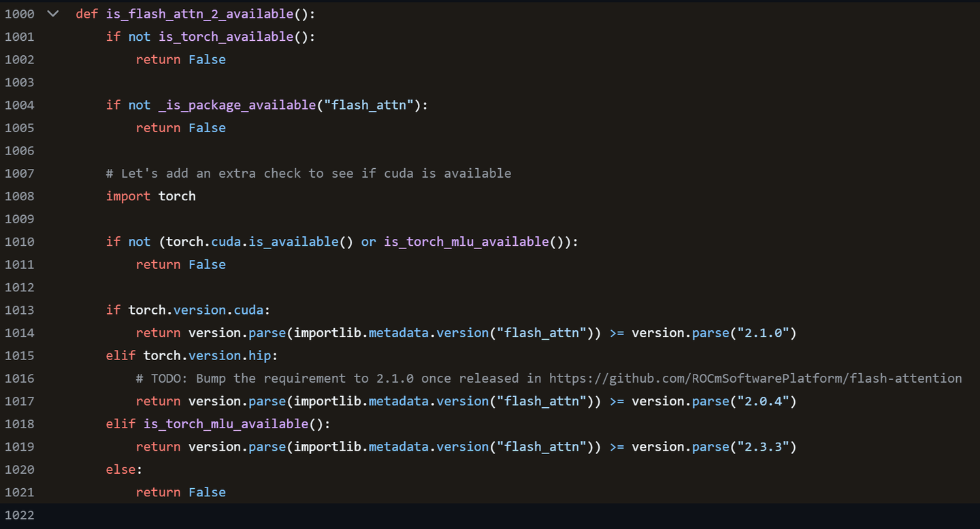Click line number 1000 in the gutter
Viewport: 980px width, 529px height.
(x=20, y=13)
